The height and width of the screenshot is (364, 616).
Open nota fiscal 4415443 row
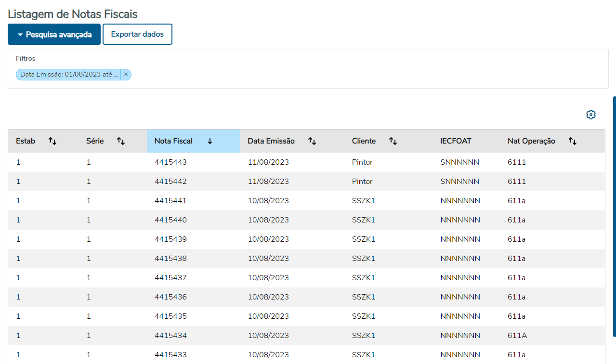306,162
